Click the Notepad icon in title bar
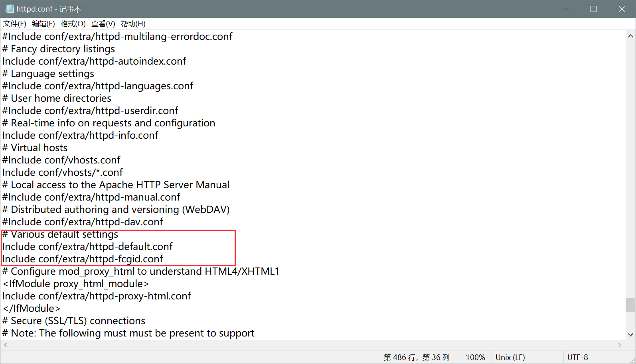 tap(10, 9)
